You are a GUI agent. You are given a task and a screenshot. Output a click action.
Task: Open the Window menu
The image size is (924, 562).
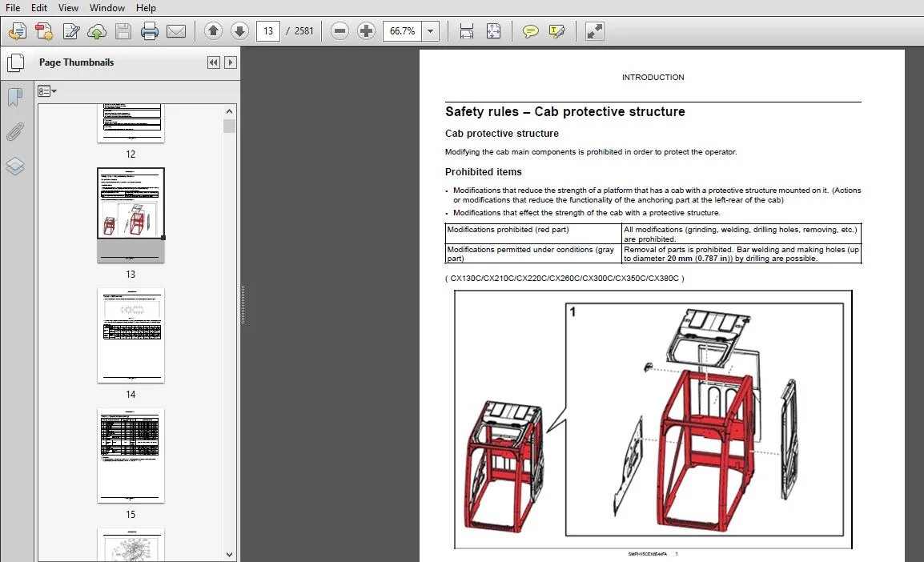[106, 8]
